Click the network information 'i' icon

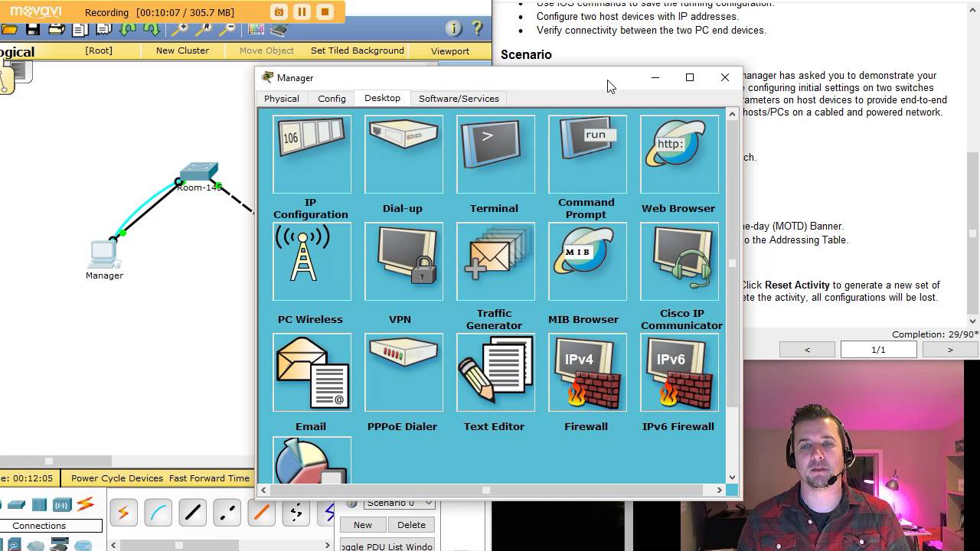(x=453, y=29)
